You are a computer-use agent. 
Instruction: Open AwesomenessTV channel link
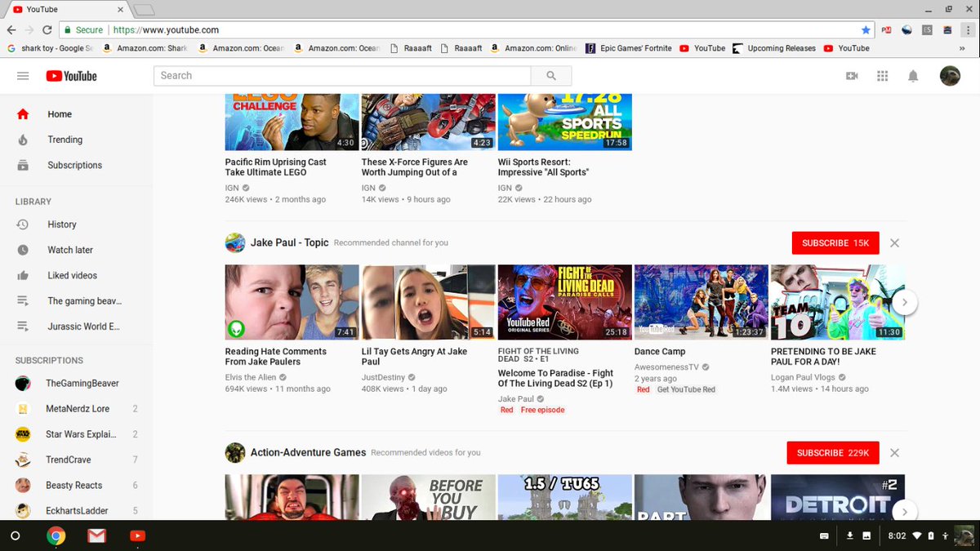[666, 367]
